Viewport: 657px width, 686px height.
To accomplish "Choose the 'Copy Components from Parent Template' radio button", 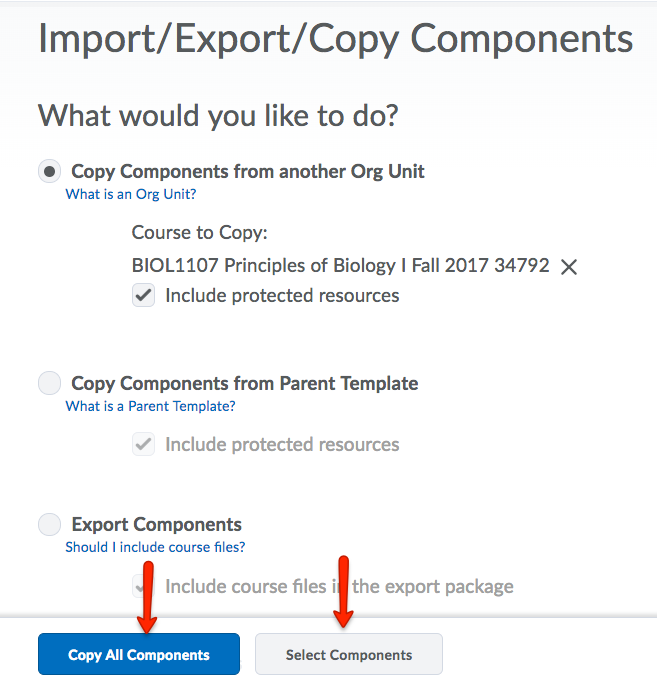I will click(x=49, y=383).
